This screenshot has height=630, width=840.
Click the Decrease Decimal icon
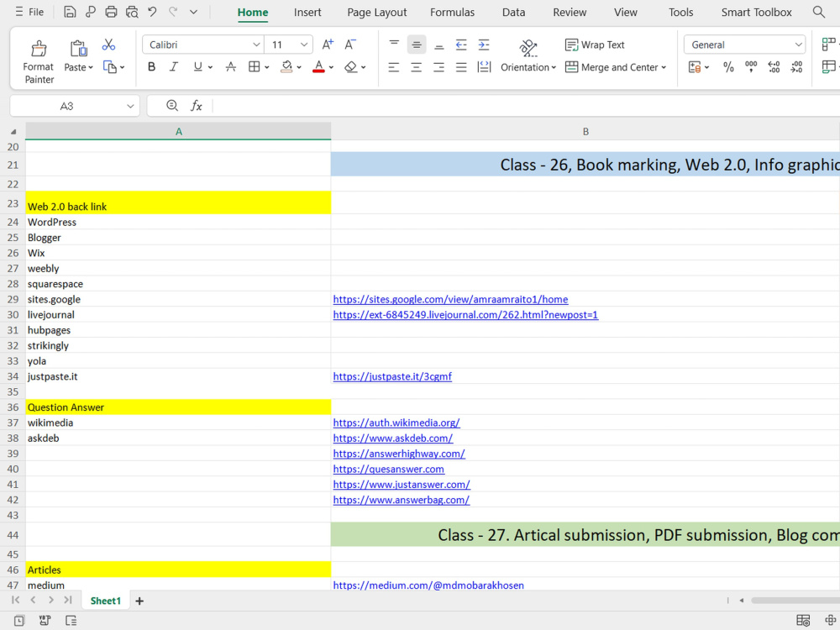pyautogui.click(x=796, y=67)
